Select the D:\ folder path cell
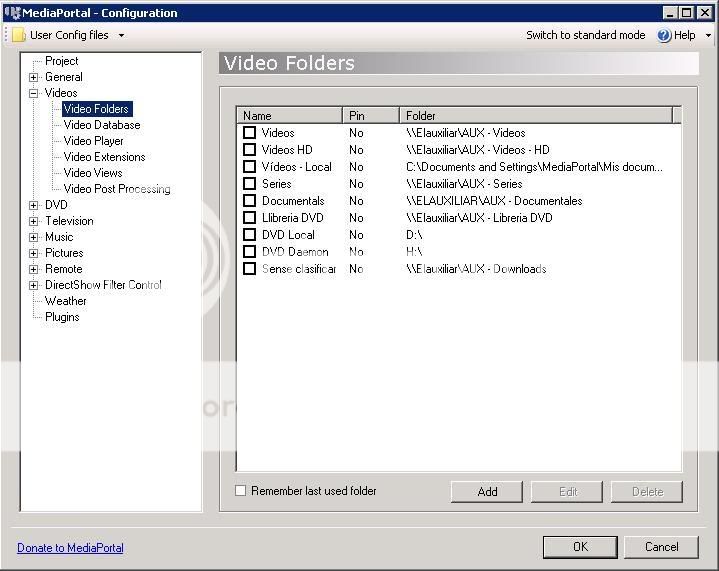The height and width of the screenshot is (571, 719). (414, 235)
